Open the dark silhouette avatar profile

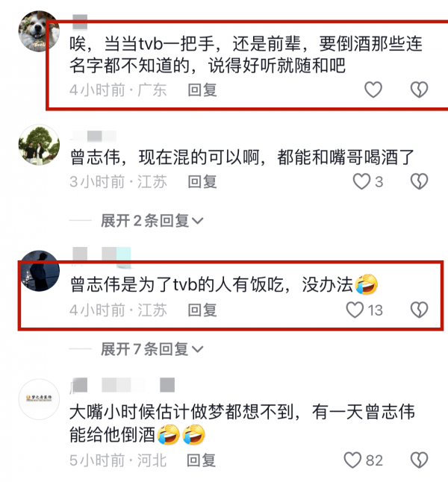[x=39, y=271]
